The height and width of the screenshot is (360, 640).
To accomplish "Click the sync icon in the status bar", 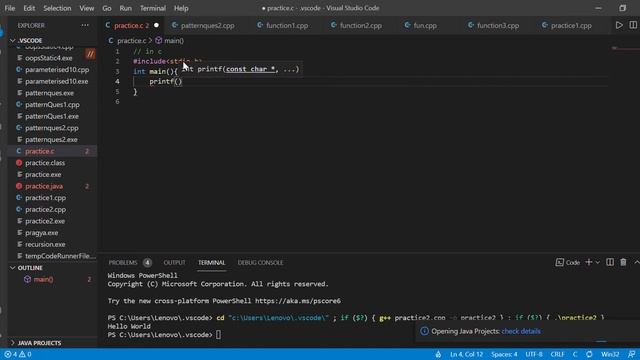I will tap(589, 354).
